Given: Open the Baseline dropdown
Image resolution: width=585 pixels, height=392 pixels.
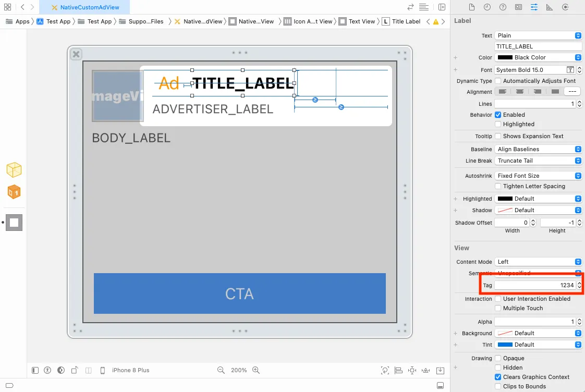Looking at the screenshot, I should pyautogui.click(x=538, y=149).
